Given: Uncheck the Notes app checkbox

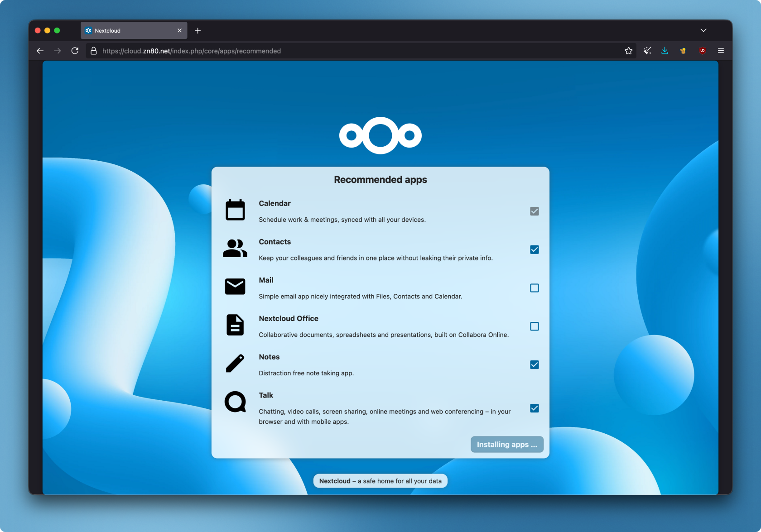Looking at the screenshot, I should coord(535,365).
